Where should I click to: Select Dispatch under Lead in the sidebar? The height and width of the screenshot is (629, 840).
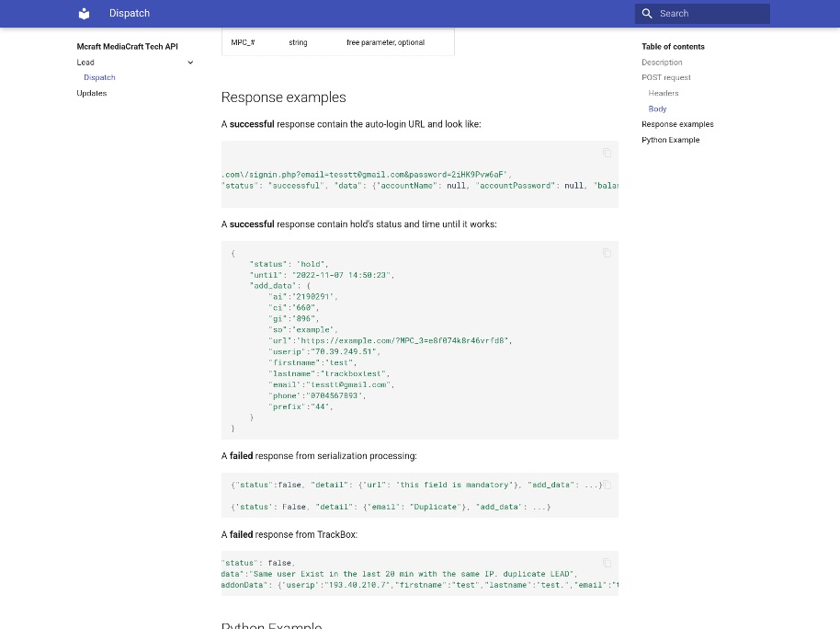pyautogui.click(x=99, y=77)
